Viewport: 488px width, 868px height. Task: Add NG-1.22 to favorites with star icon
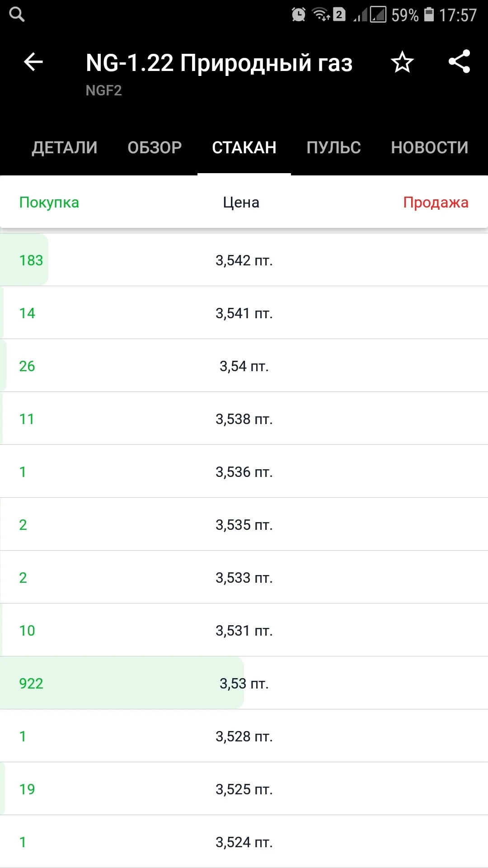point(402,62)
